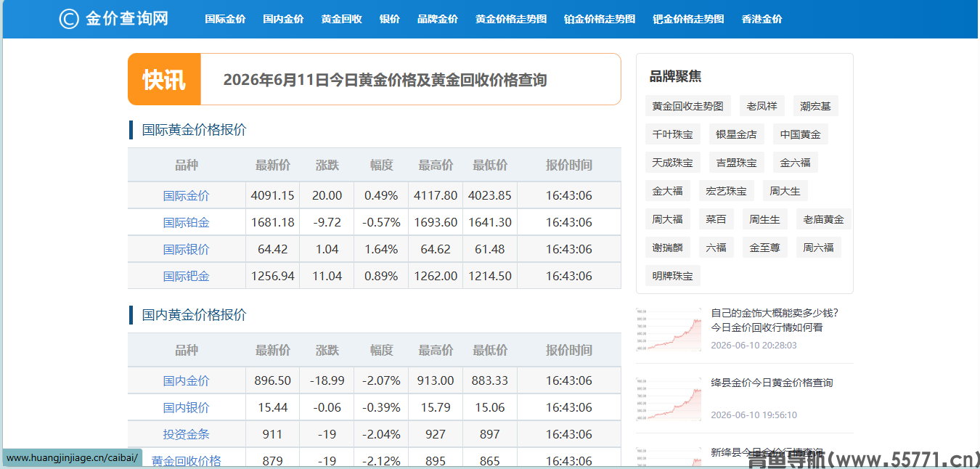The width and height of the screenshot is (980, 469).
Task: Click the 金价查询网 site logo
Action: (114, 19)
